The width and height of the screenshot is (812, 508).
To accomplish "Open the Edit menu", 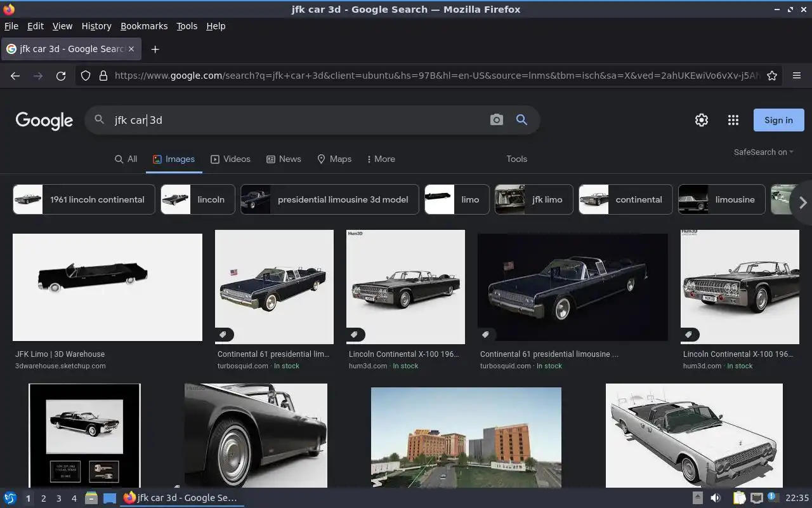I will pyautogui.click(x=36, y=26).
